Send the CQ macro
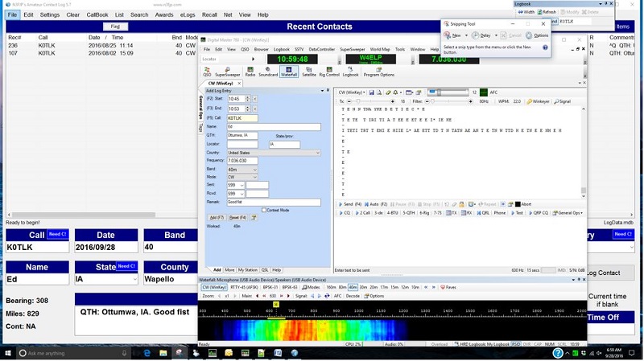The width and height of the screenshot is (644, 361). coord(345,213)
